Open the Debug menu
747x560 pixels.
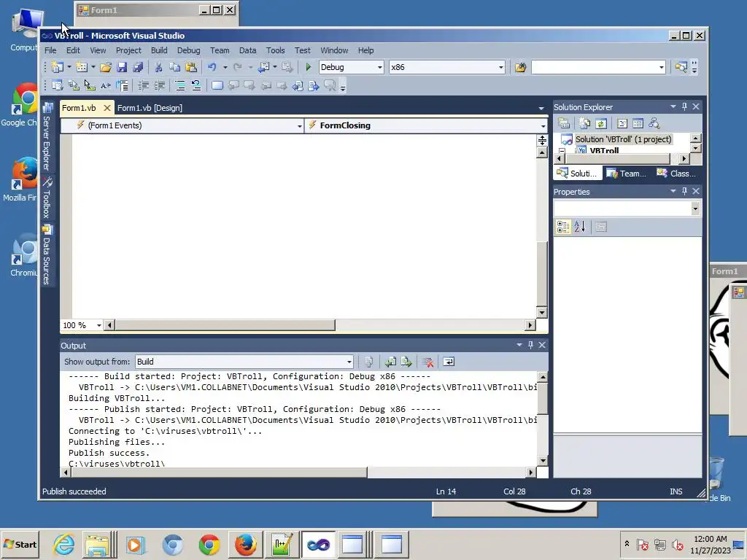(189, 50)
